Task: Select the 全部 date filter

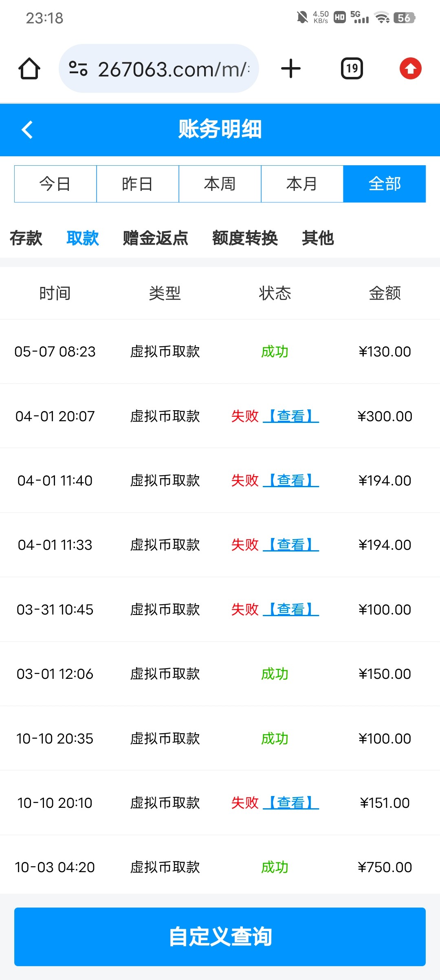Action: pyautogui.click(x=385, y=184)
